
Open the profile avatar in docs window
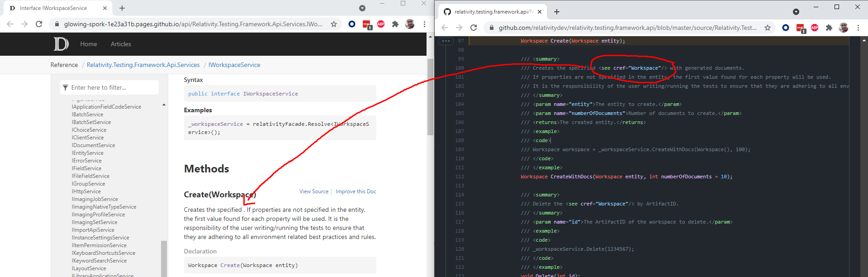click(410, 24)
